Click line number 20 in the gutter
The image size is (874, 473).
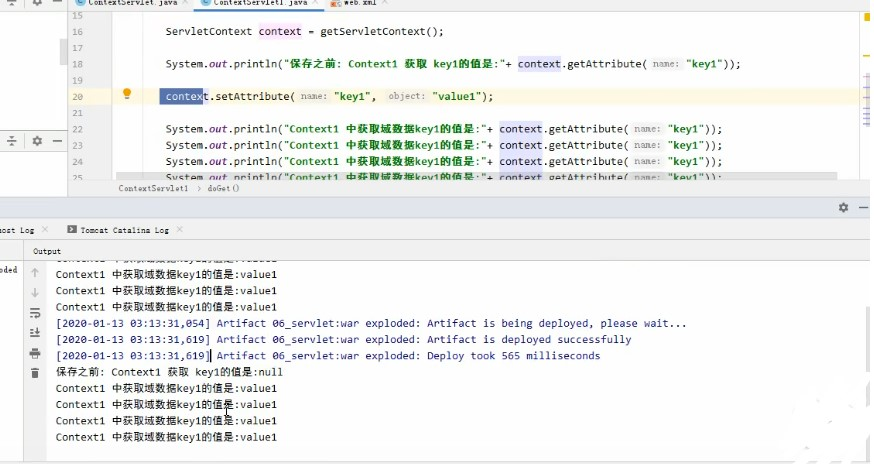pyautogui.click(x=77, y=97)
